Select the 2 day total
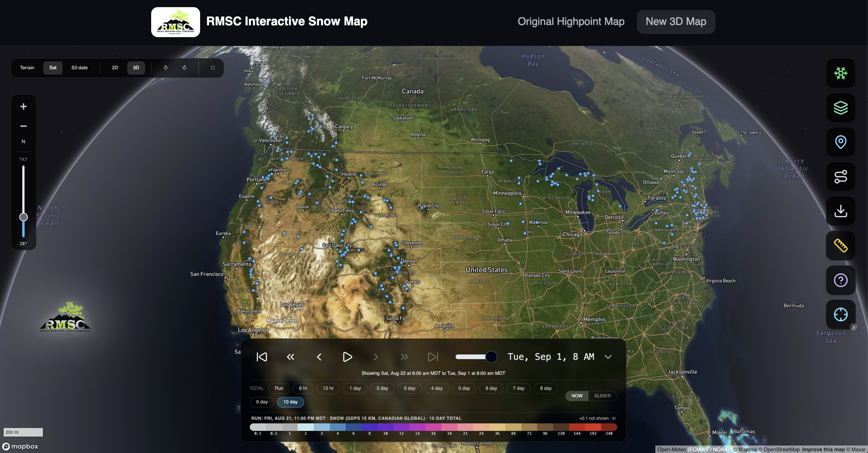 pyautogui.click(x=382, y=388)
